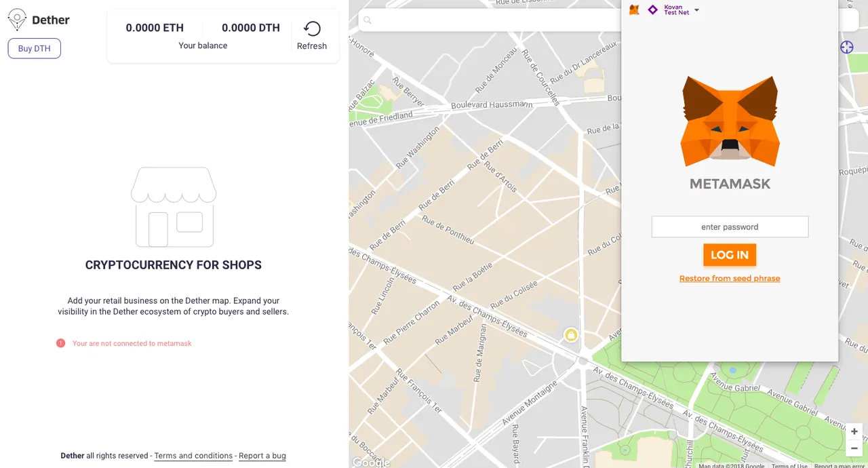
Task: Click the shop storefront illustration
Action: pyautogui.click(x=174, y=207)
